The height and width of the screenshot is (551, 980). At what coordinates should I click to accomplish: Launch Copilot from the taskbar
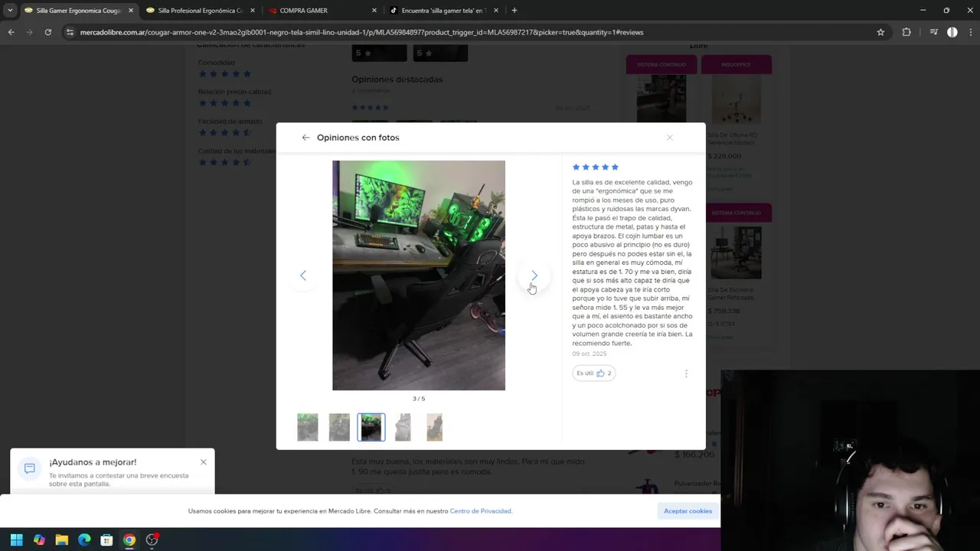39,540
